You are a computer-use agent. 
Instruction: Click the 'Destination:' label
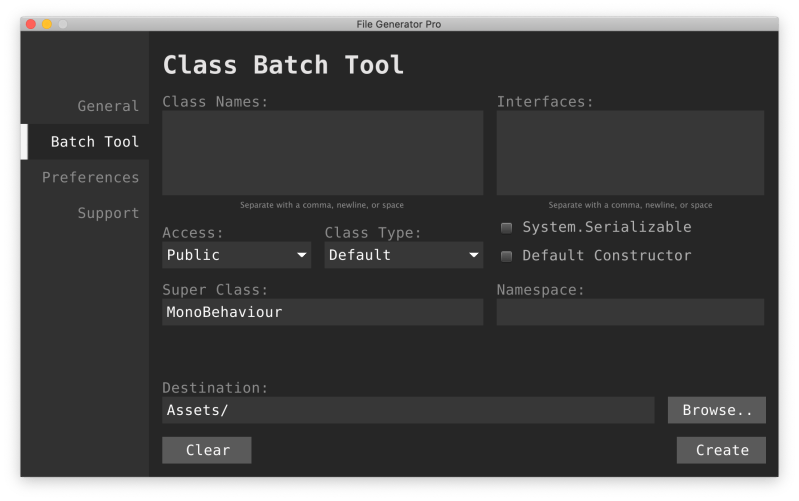(x=215, y=388)
